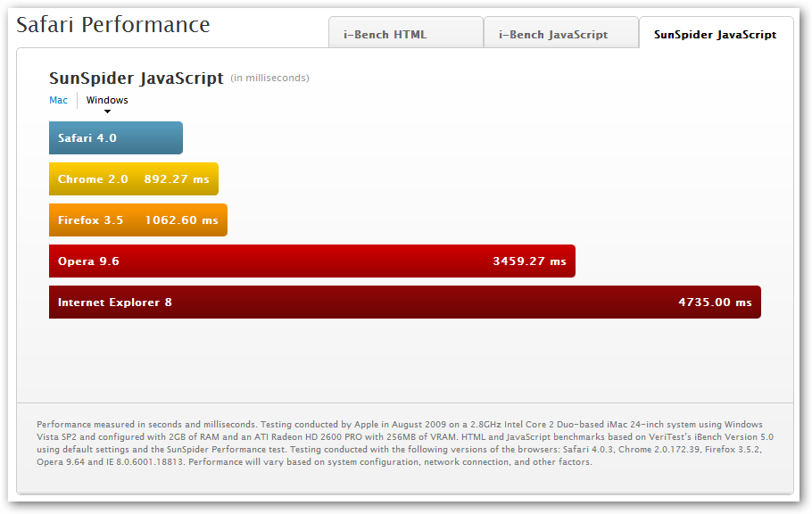Select the SunSpider JavaScript tab
This screenshot has height=514, width=812.
[717, 33]
